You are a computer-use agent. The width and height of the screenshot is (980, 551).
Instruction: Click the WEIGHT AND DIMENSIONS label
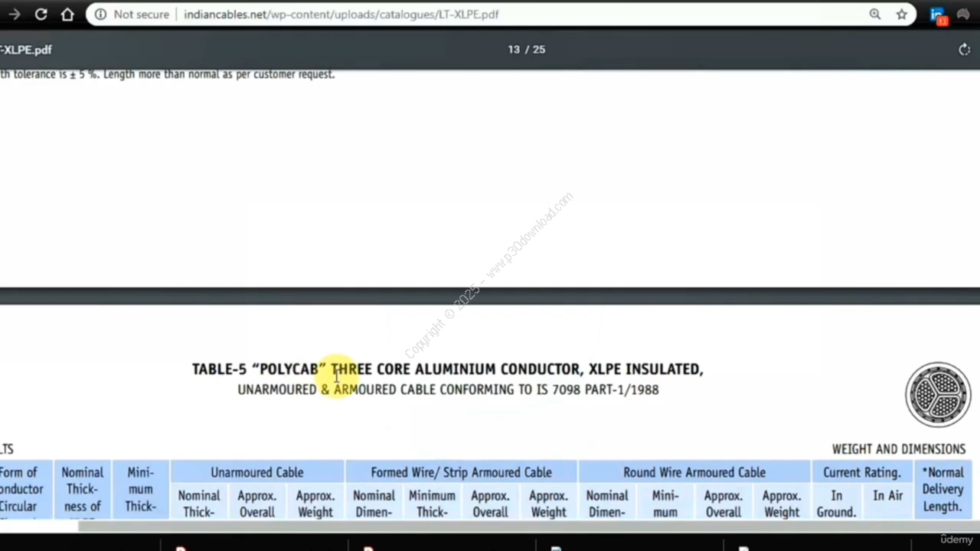pos(899,449)
